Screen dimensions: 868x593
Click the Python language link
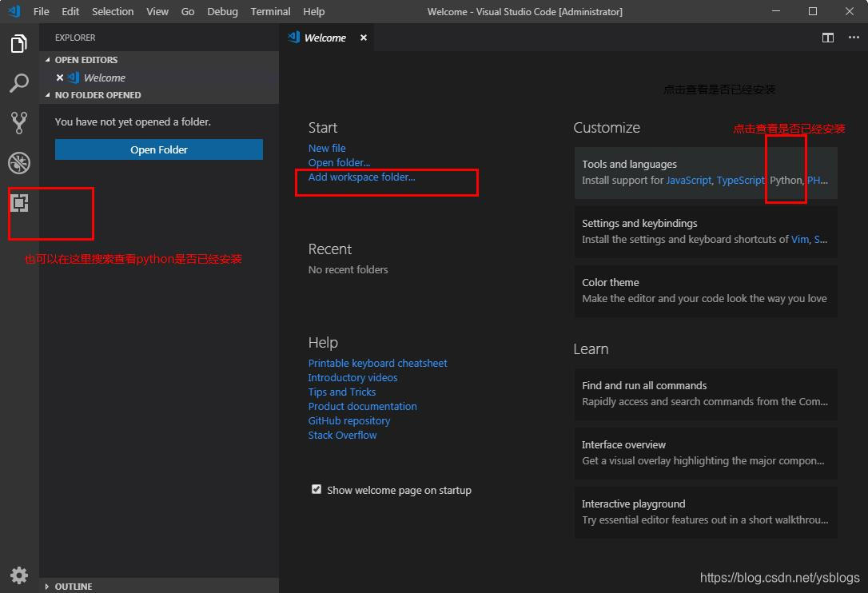point(786,181)
